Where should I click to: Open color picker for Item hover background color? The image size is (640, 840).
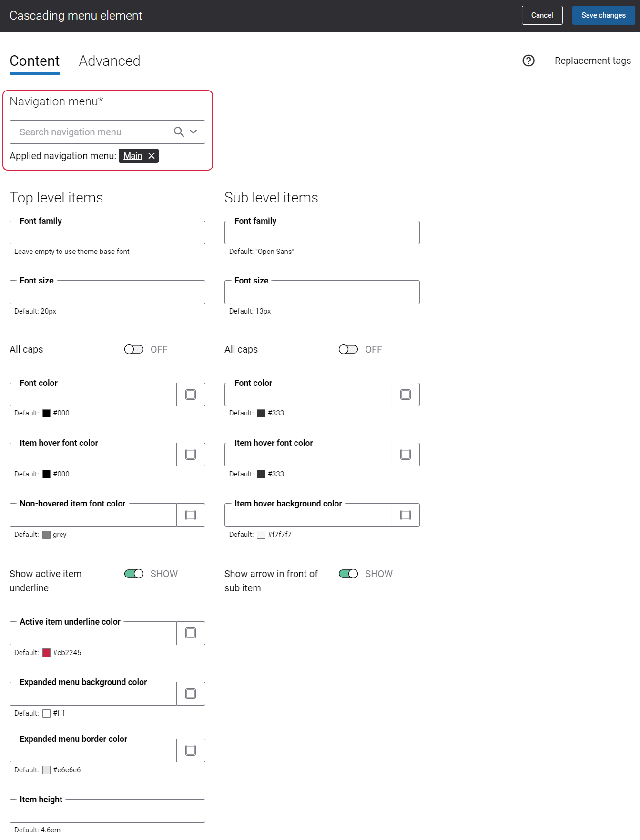point(406,515)
